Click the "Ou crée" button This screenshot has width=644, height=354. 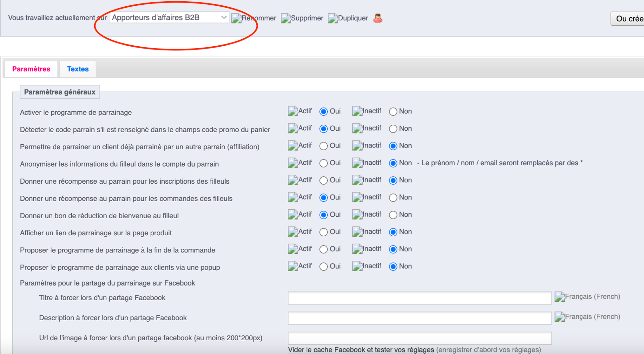point(628,19)
